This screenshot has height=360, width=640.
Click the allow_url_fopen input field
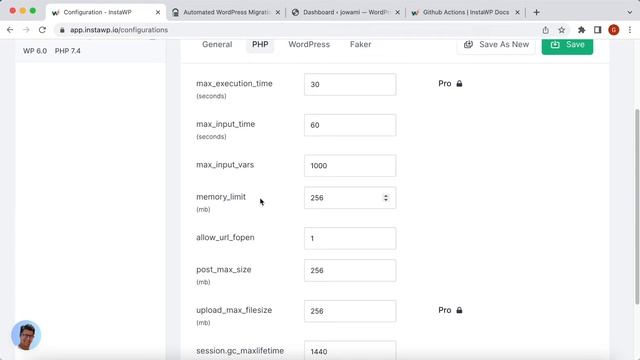point(350,238)
